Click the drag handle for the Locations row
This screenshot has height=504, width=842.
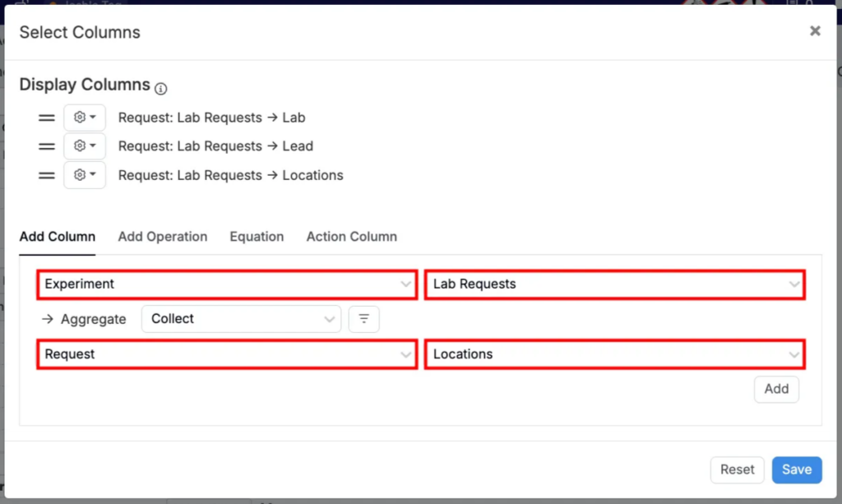pyautogui.click(x=47, y=175)
